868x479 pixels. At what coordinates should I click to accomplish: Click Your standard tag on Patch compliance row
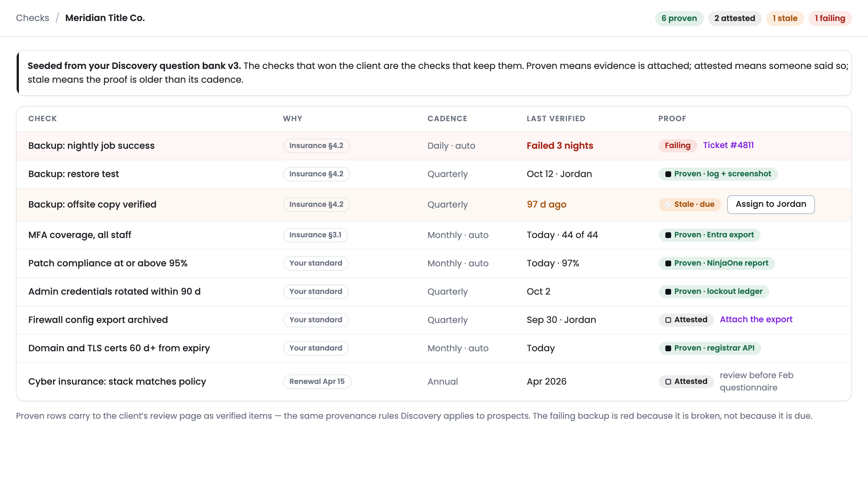pyautogui.click(x=316, y=263)
